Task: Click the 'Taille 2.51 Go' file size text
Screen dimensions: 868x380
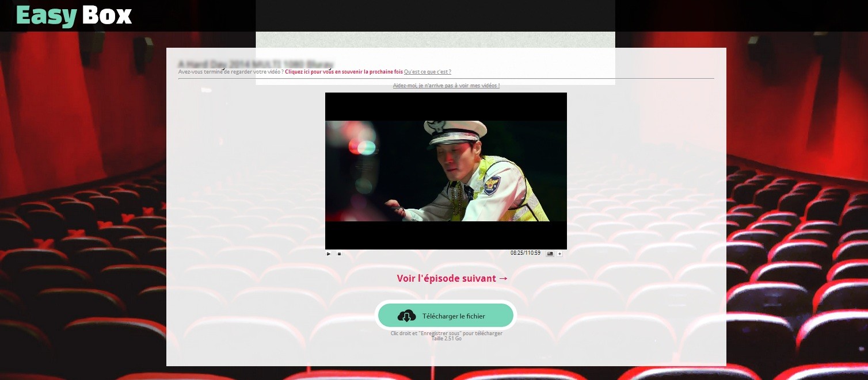Action: [446, 339]
